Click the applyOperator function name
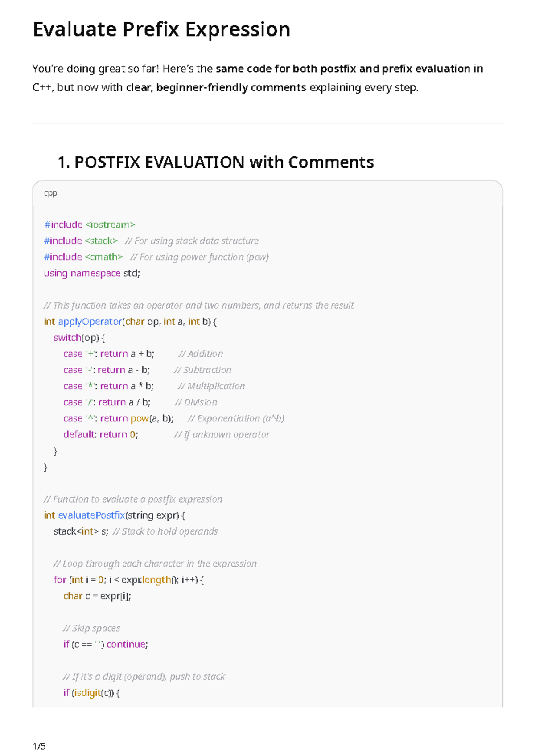This screenshot has width=535, height=756. coord(90,322)
